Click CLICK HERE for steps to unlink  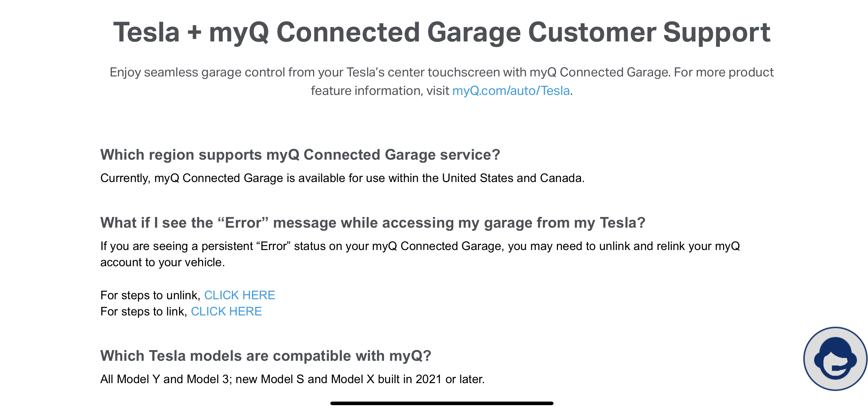click(240, 295)
